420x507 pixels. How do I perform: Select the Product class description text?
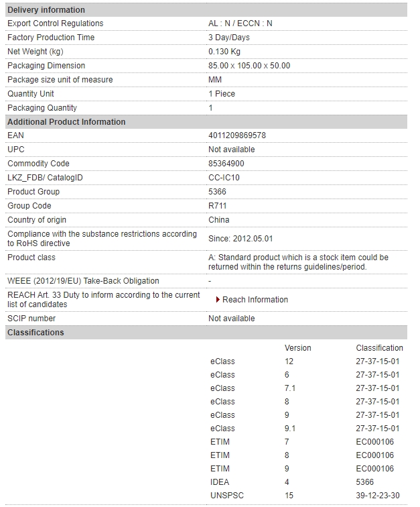tap(298, 262)
